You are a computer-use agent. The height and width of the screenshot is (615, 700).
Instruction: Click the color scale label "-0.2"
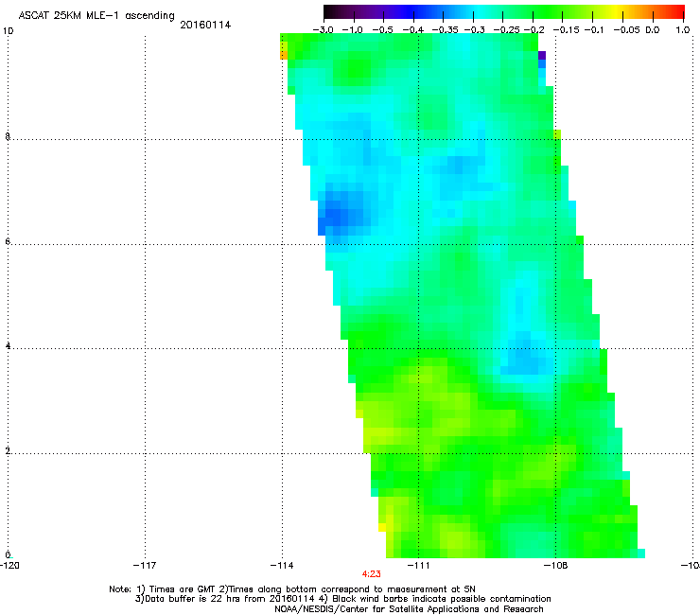534,30
